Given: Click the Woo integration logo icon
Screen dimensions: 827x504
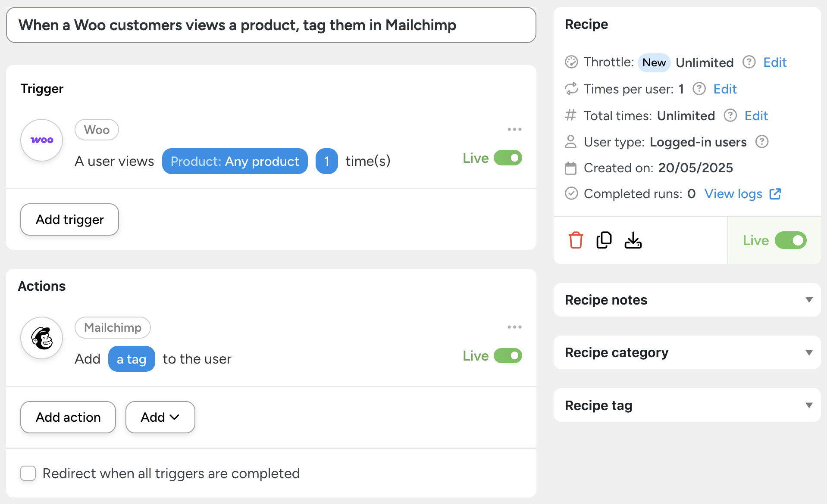Looking at the screenshot, I should pyautogui.click(x=42, y=140).
